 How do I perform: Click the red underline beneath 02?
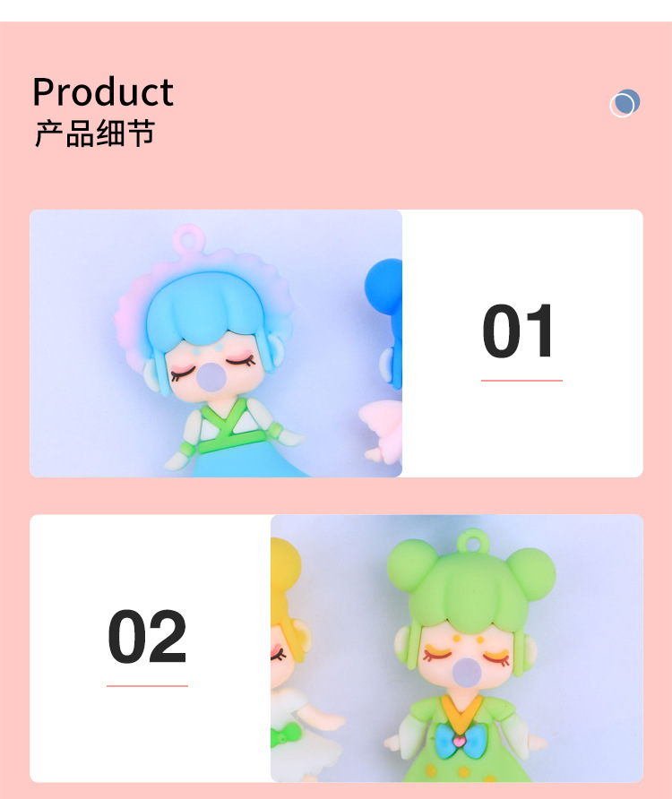[147, 686]
